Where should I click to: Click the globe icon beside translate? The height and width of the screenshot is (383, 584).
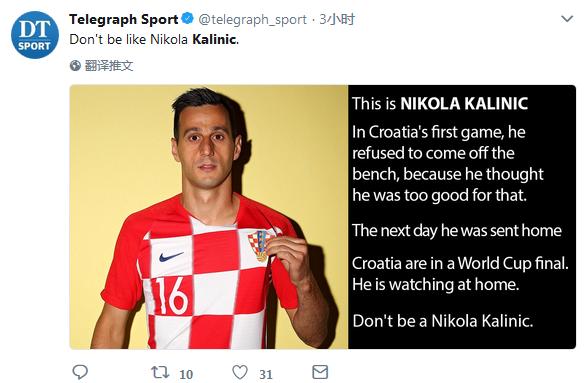point(75,66)
